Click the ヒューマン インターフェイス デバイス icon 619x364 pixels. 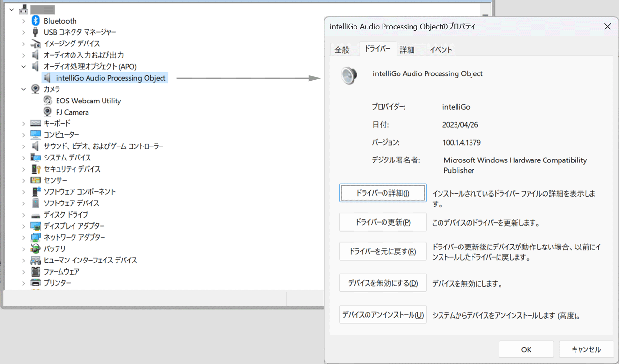tap(35, 260)
